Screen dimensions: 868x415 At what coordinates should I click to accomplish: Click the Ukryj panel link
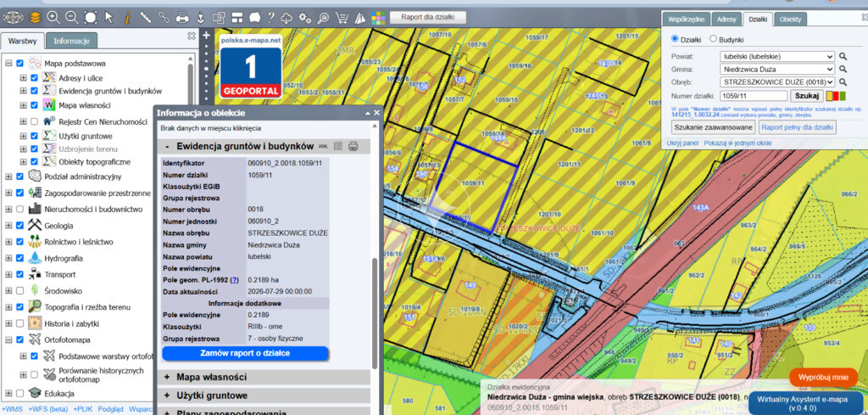point(682,143)
